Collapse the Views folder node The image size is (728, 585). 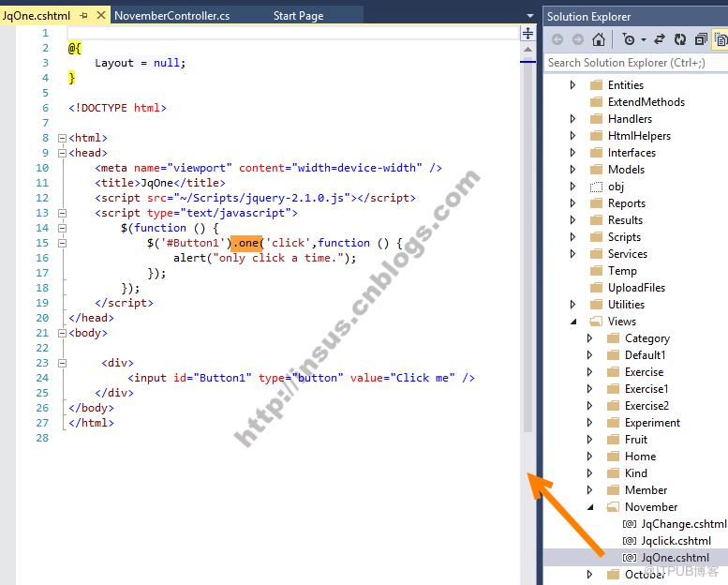[x=573, y=322]
